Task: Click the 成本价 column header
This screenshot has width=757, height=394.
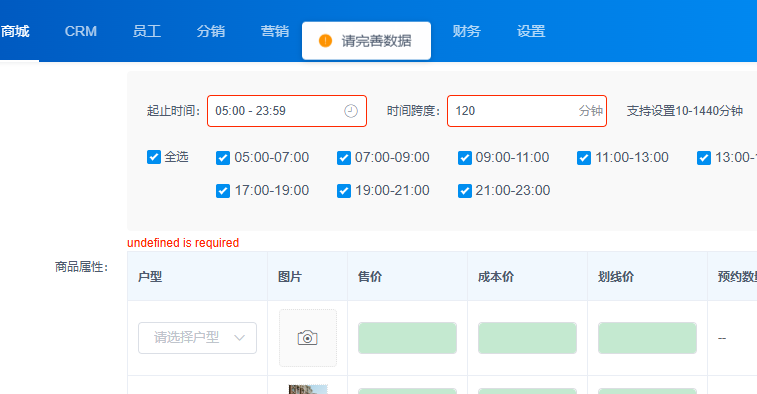Action: 496,277
